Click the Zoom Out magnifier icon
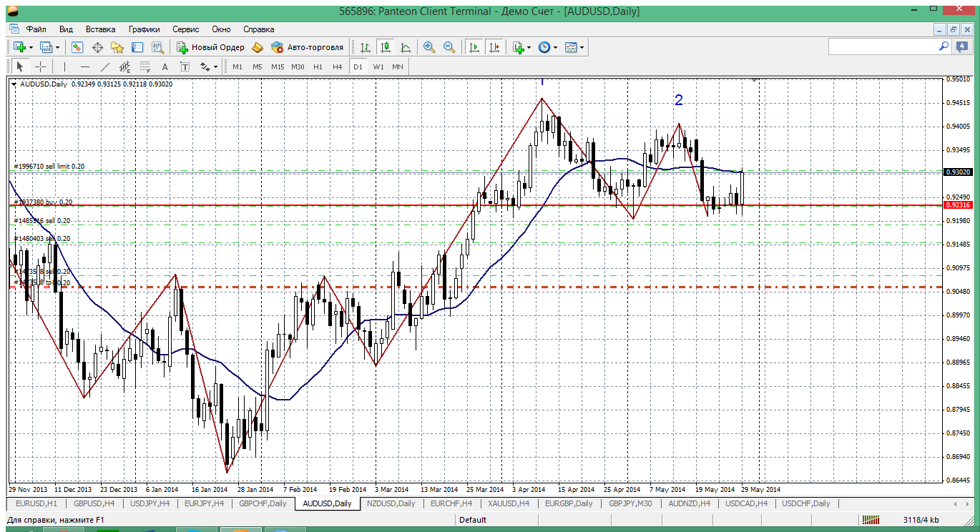This screenshot has width=980, height=532. (449, 47)
